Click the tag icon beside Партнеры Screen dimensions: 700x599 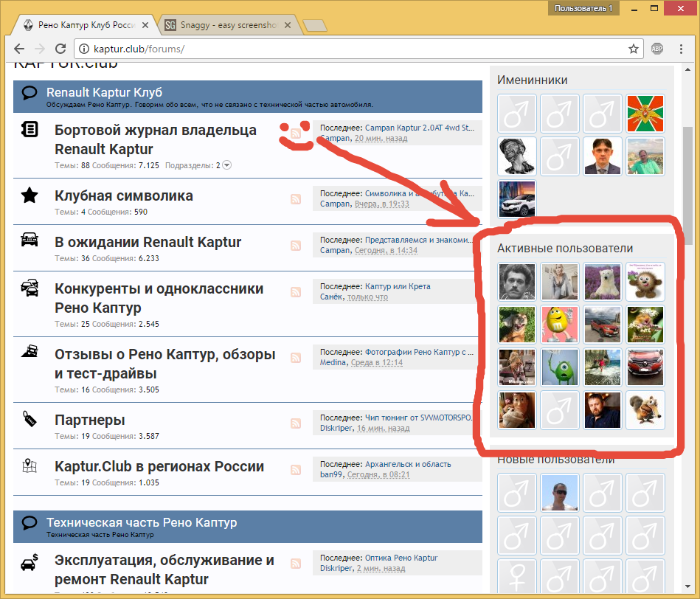(x=30, y=419)
